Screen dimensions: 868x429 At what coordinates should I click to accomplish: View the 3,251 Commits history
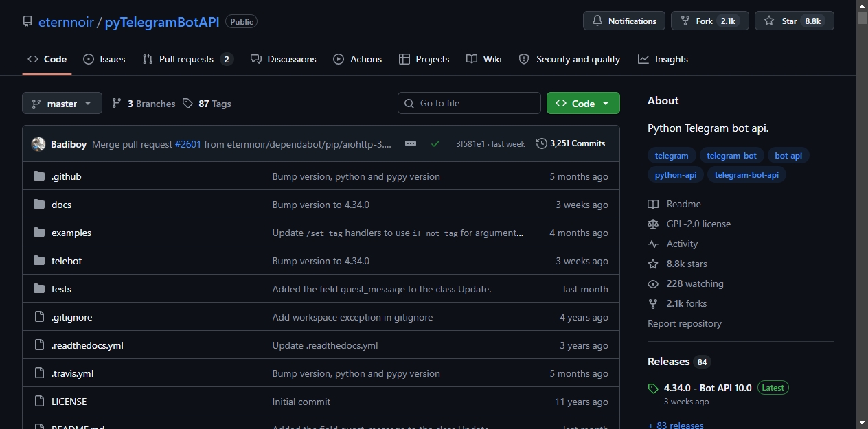[x=571, y=143]
